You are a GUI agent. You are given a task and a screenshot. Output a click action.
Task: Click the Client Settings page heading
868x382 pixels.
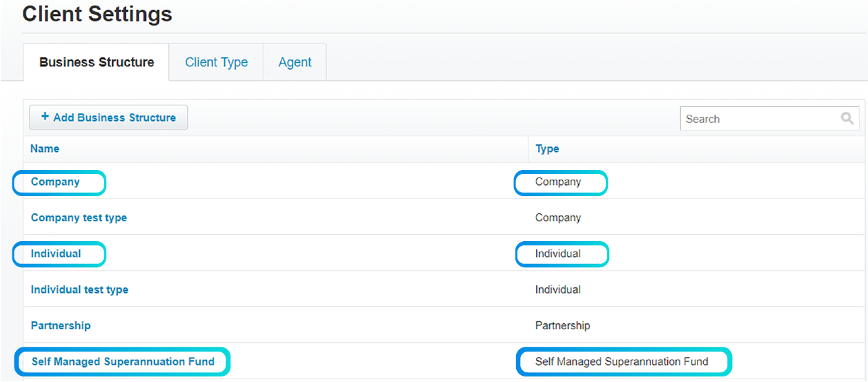tap(97, 14)
